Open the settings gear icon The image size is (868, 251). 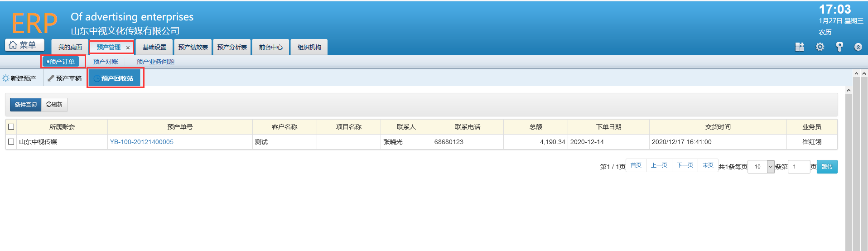coord(820,47)
